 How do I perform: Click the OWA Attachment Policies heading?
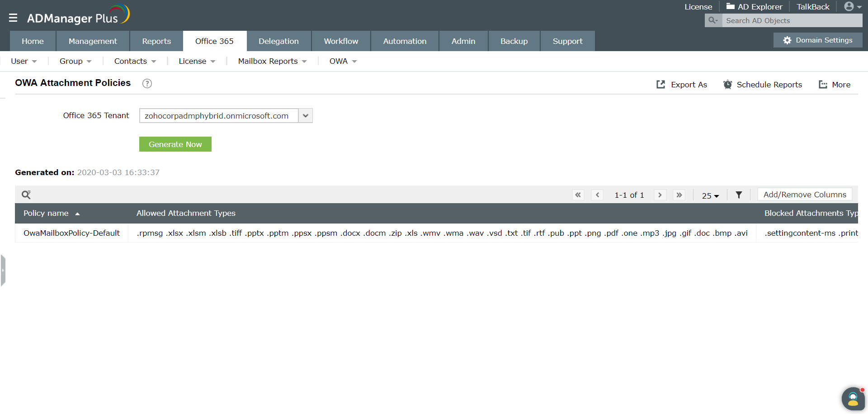point(73,83)
